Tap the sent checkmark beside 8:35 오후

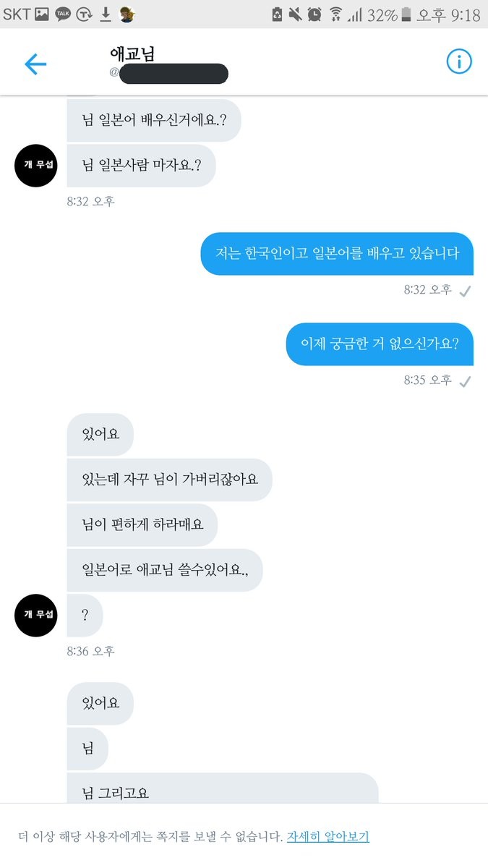click(x=466, y=381)
